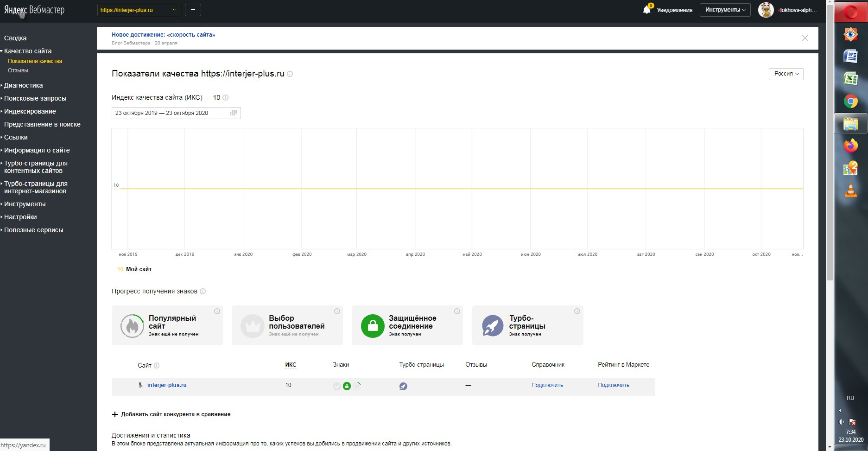Click Подключить under Рейтинг в Маркете column
The image size is (868, 451).
tap(614, 385)
